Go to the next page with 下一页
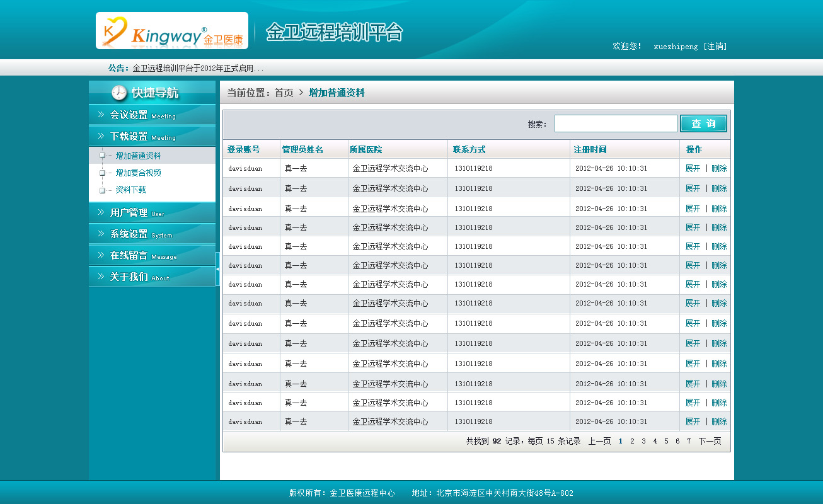Image resolution: width=823 pixels, height=504 pixels. point(710,441)
